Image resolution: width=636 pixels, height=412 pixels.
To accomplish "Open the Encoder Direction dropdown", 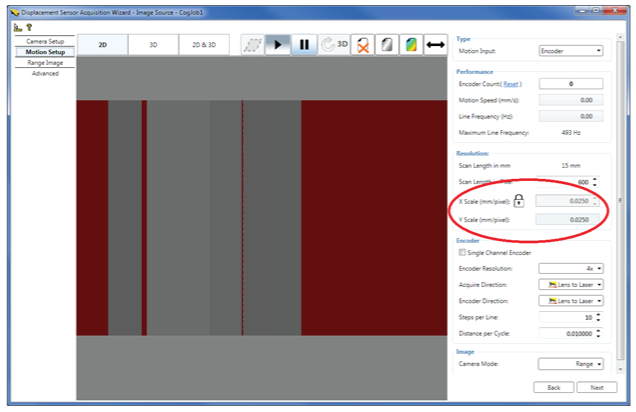I will [571, 301].
